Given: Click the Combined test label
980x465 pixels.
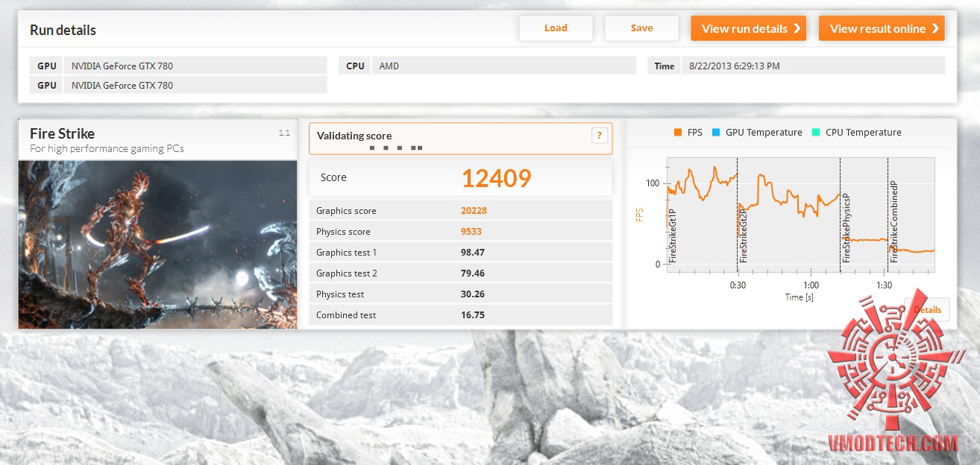Looking at the screenshot, I should pos(346,315).
